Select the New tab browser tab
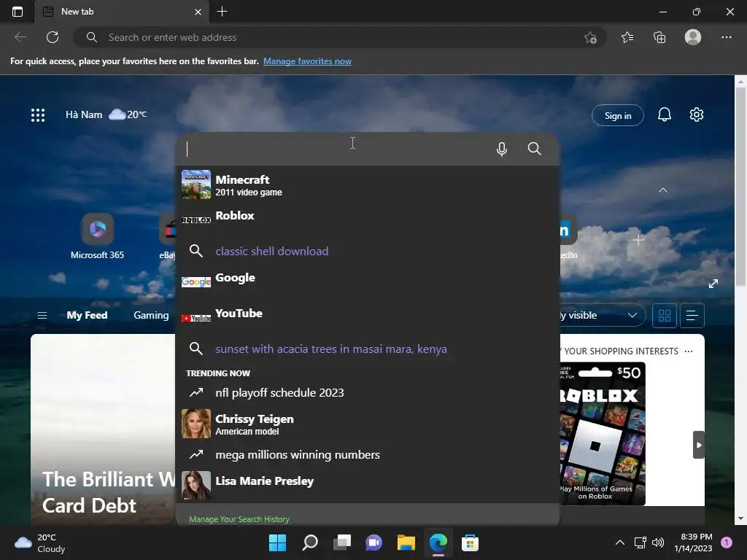This screenshot has width=747, height=560. (x=121, y=12)
